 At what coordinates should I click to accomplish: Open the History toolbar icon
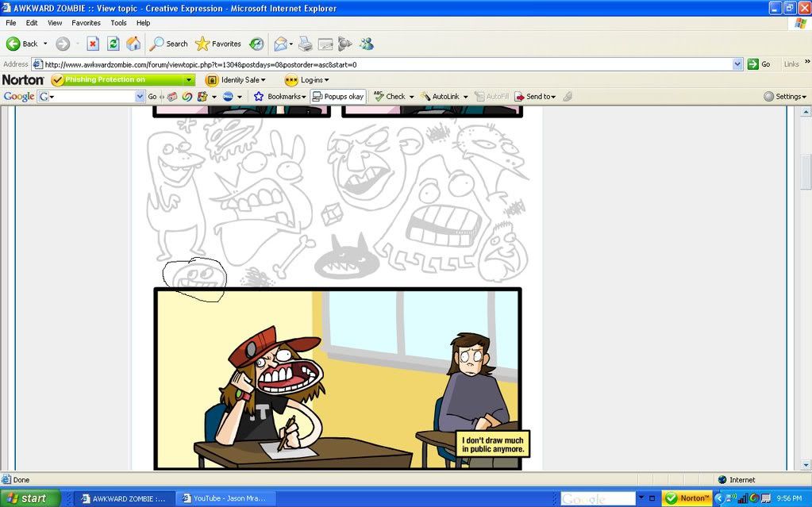256,44
